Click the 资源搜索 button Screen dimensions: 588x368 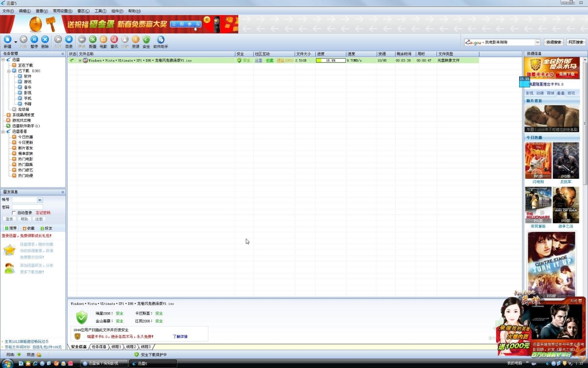coord(553,43)
